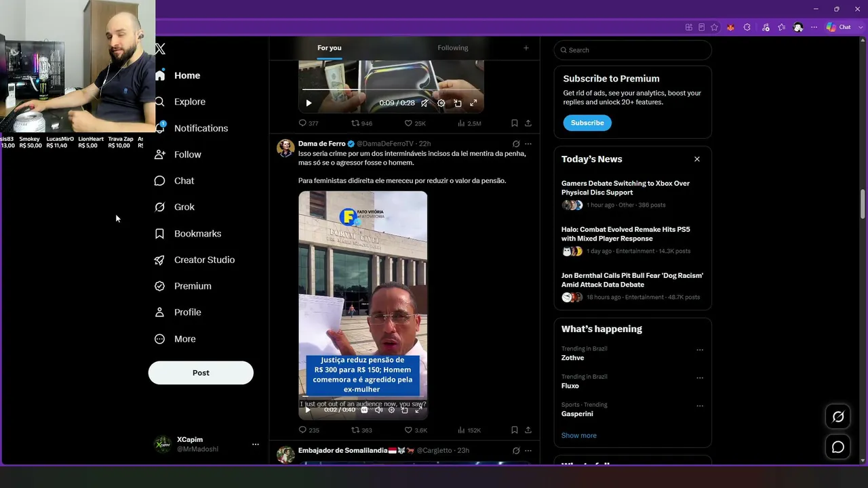Open the Notifications page
The image size is (868, 488).
[191, 128]
